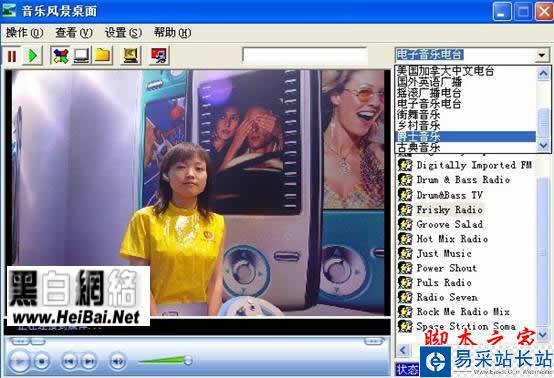
Task: Select the Drum & Bass Radio station
Action: click(x=463, y=180)
